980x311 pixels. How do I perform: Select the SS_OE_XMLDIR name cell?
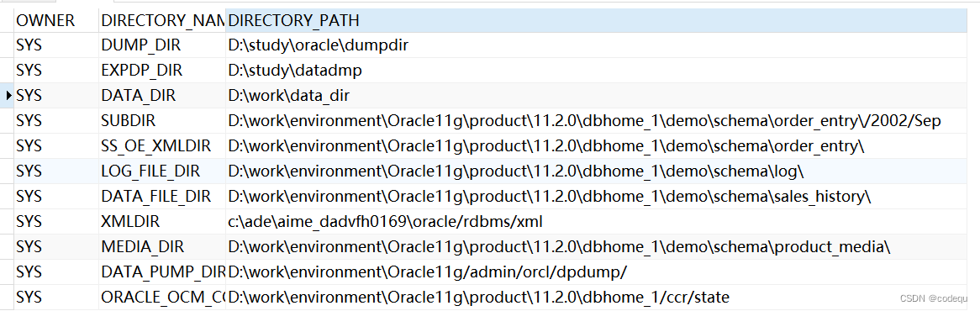(x=162, y=146)
